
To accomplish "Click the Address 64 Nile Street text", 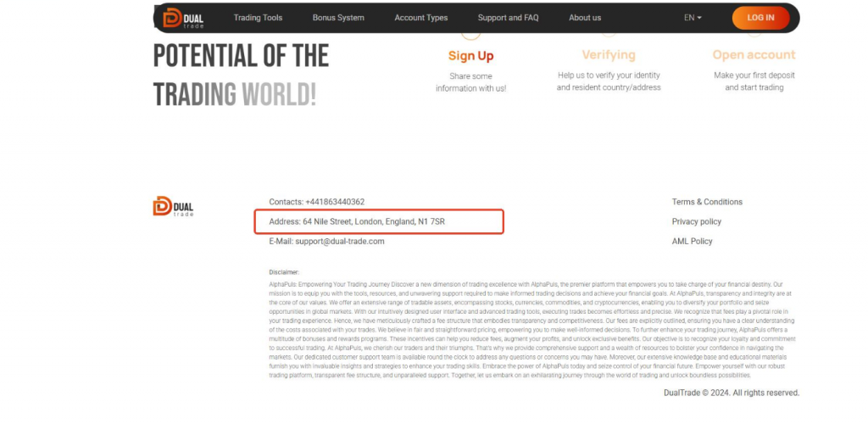I will pos(357,221).
